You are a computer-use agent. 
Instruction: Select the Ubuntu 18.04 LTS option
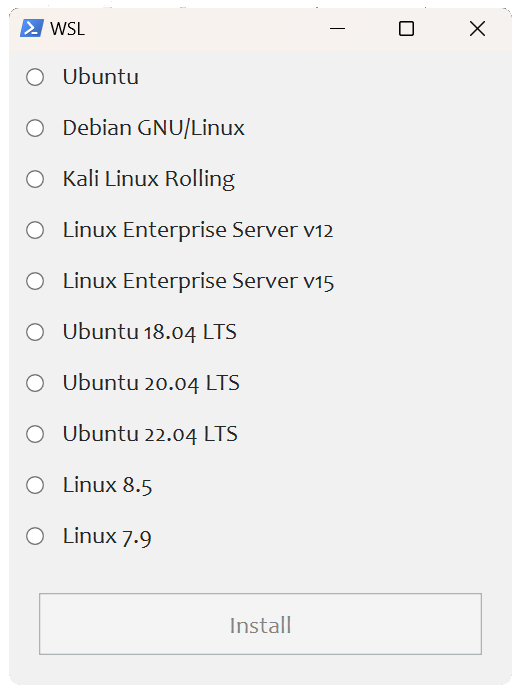35,332
